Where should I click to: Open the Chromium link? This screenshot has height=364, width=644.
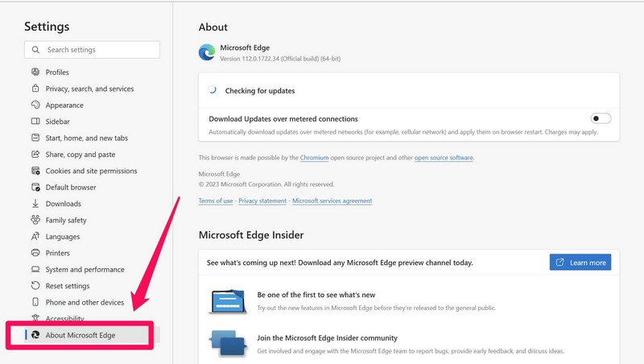(x=314, y=157)
